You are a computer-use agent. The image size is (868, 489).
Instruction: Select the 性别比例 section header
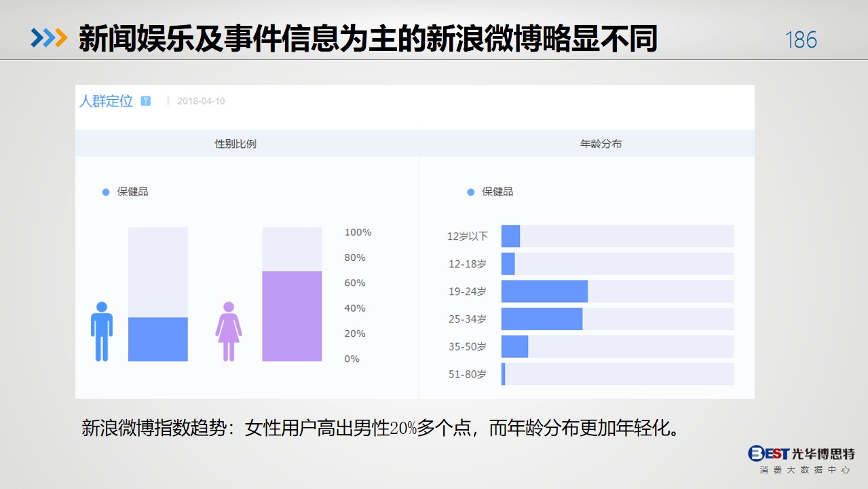(235, 144)
